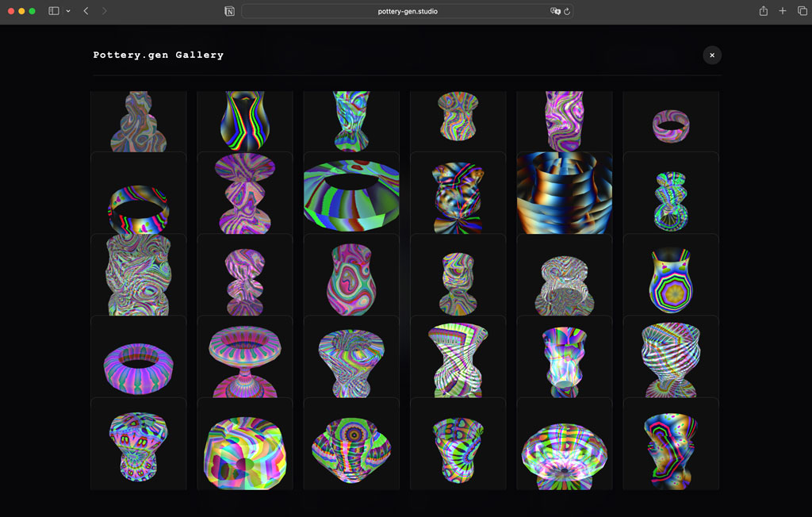Open the wide green-blue ring thumbnail
The height and width of the screenshot is (517, 812).
(x=351, y=193)
